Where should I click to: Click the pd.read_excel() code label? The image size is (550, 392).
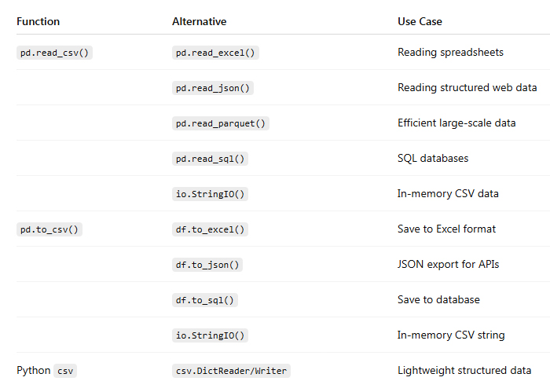click(216, 53)
